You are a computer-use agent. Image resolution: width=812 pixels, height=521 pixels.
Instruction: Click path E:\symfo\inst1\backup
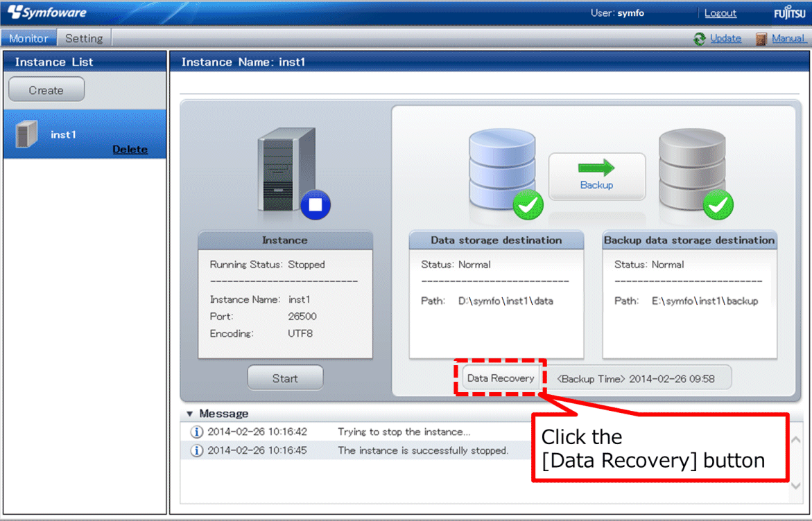tap(705, 301)
